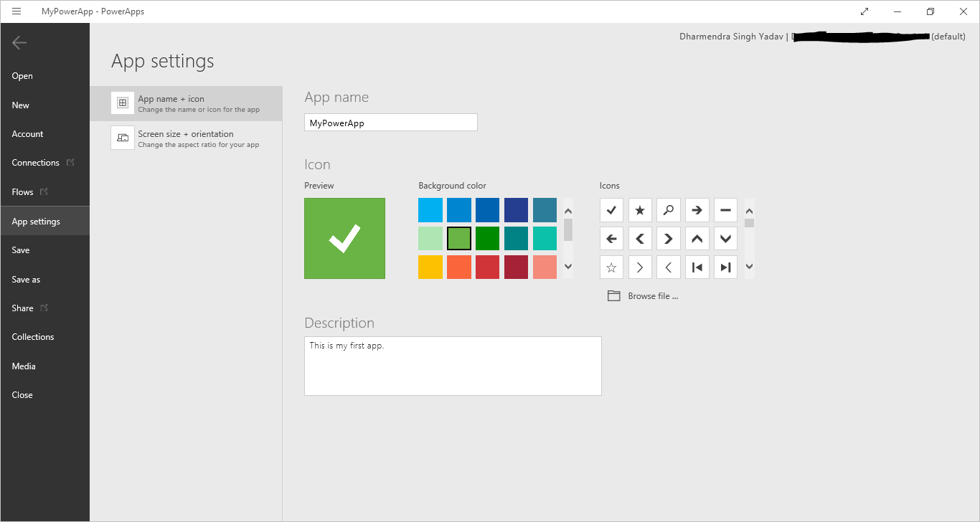Click the Dharmendra Singh Yadav account name
980x522 pixels.
(732, 37)
